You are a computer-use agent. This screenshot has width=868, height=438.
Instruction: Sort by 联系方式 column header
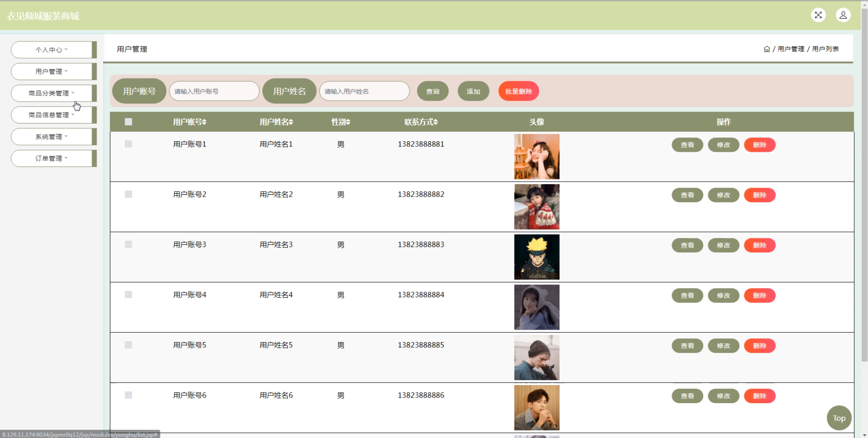[421, 122]
